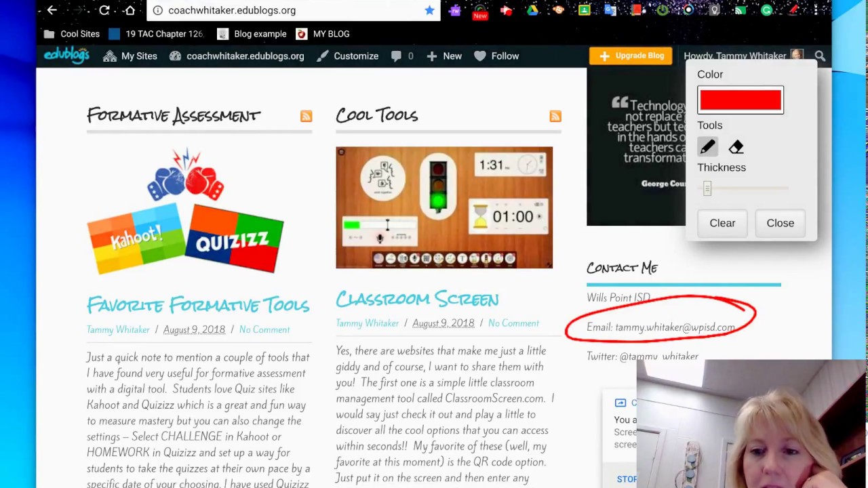Click the browser back arrow

[x=52, y=10]
